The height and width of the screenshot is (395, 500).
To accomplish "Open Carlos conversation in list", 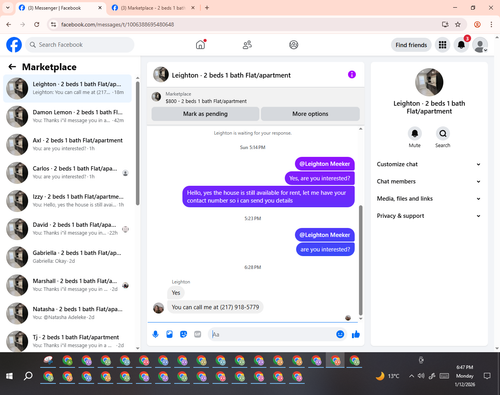I will [68, 173].
